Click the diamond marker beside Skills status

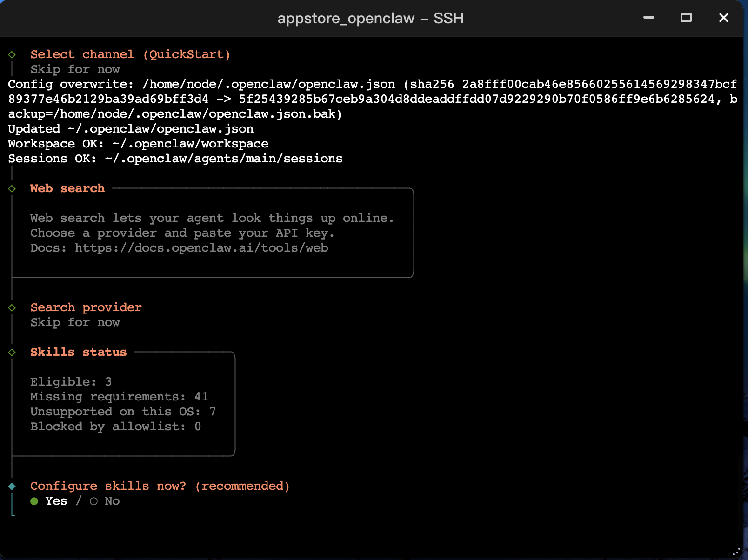point(12,352)
